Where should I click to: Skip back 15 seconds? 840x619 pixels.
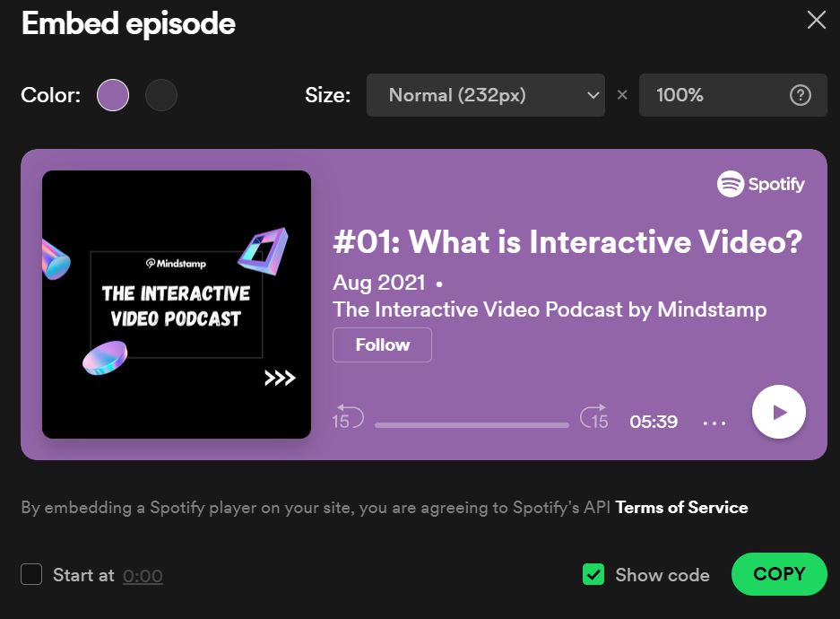click(x=347, y=418)
